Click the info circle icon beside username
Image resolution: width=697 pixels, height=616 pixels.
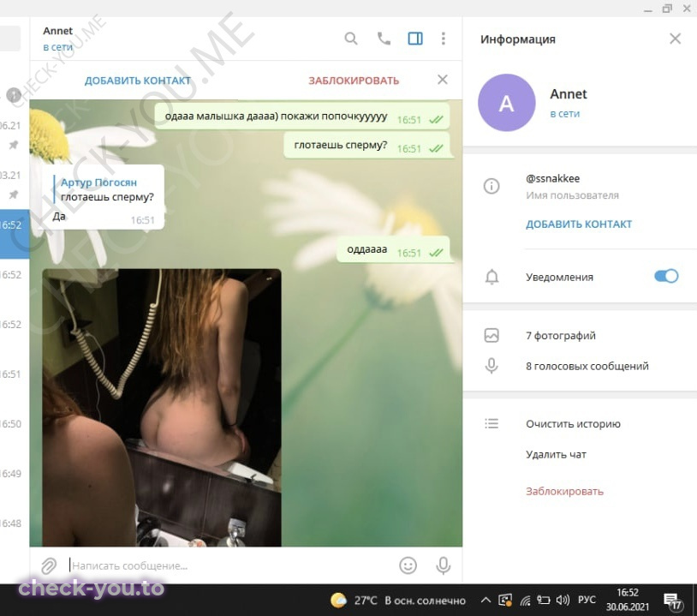491,186
